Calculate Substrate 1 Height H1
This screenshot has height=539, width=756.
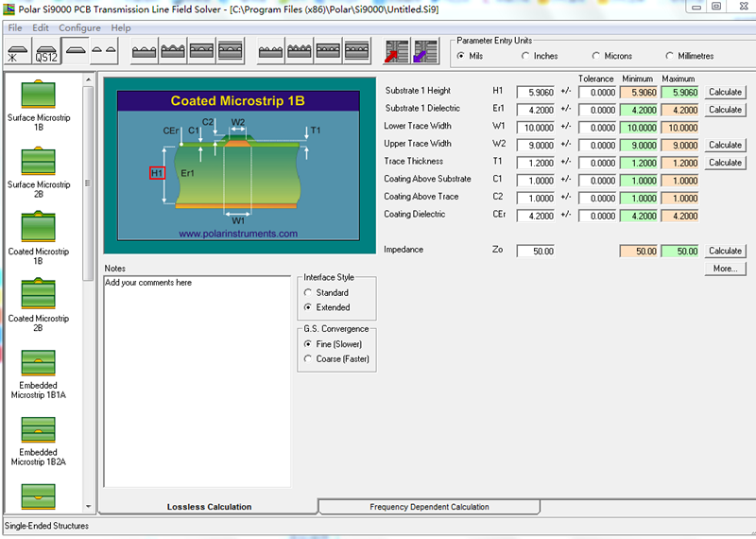click(x=725, y=92)
